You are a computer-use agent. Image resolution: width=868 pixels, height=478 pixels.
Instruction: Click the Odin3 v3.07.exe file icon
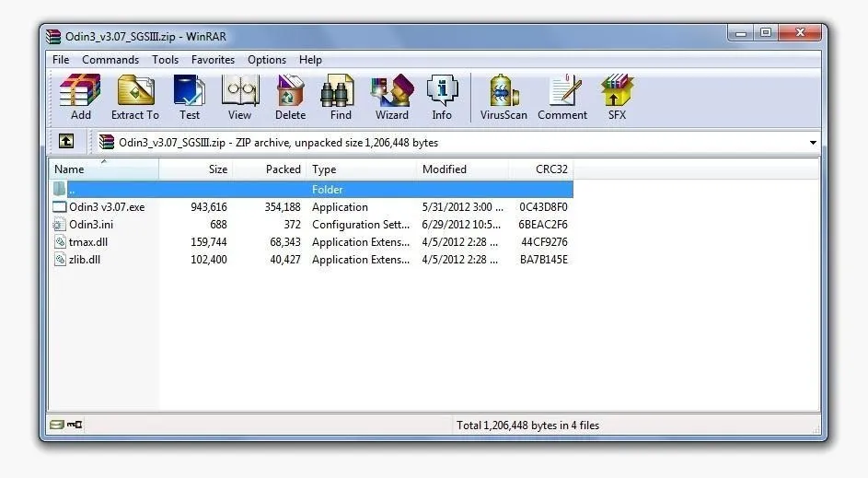coord(59,207)
